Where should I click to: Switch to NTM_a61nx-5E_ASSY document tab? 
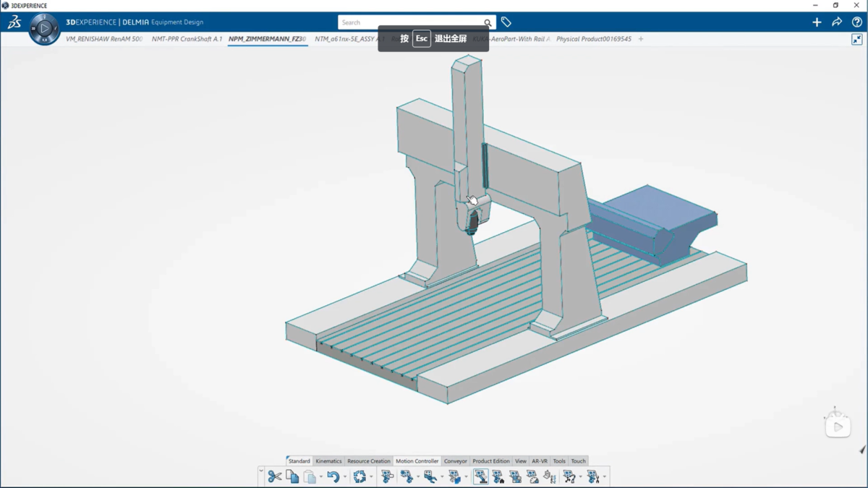(x=348, y=39)
